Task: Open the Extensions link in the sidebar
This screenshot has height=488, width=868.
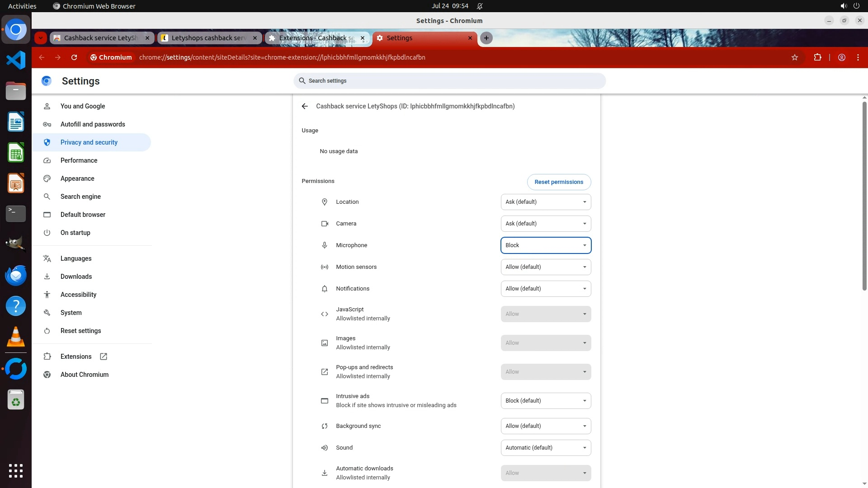Action: [76, 357]
